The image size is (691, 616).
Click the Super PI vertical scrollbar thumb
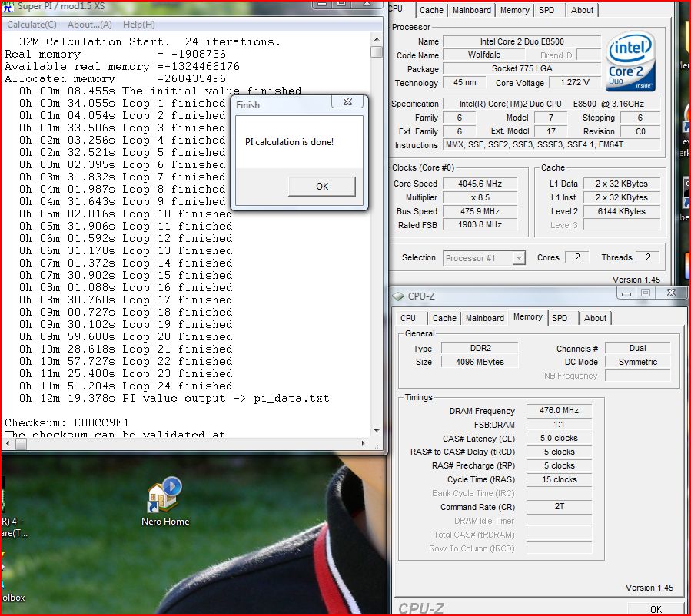point(377,51)
